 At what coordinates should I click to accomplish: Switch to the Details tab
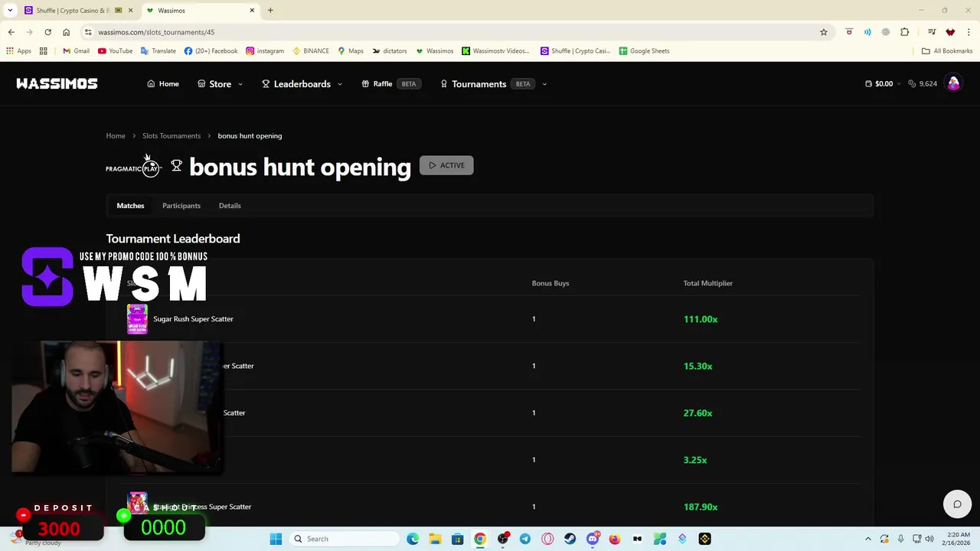pos(230,205)
